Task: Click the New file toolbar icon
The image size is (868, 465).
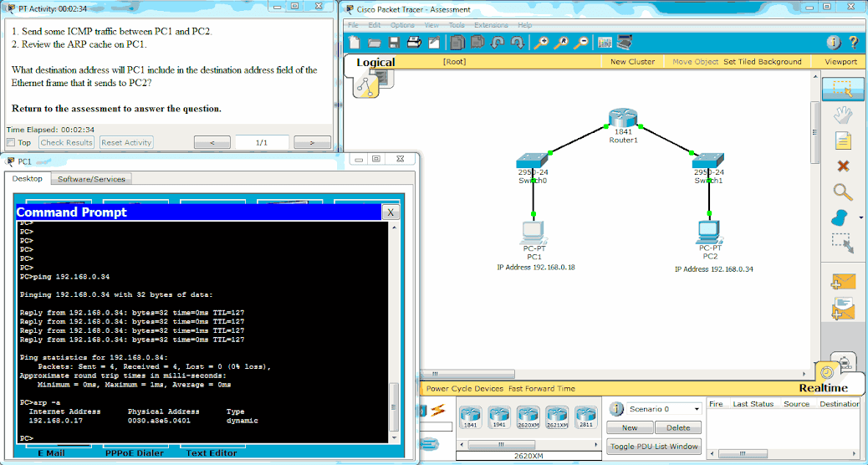Action: 355,43
